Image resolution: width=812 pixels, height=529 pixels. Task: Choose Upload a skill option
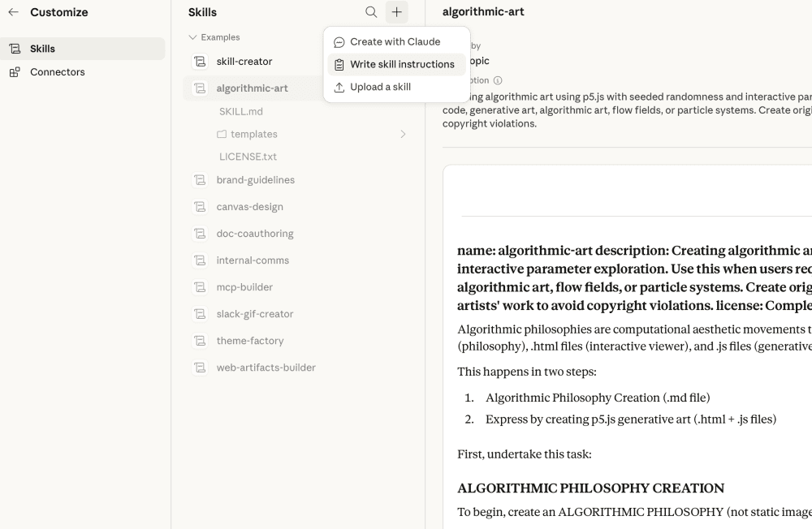(397, 88)
